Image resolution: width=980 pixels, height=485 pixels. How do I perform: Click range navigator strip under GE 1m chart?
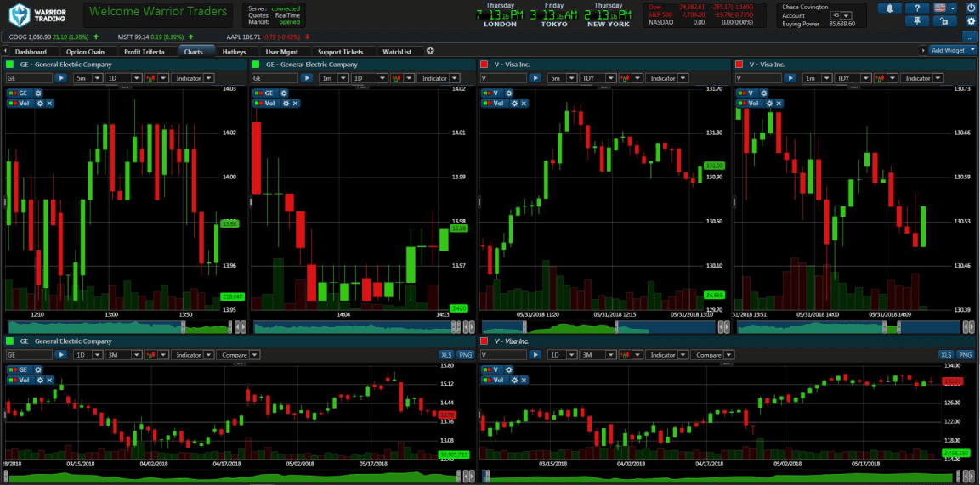355,326
